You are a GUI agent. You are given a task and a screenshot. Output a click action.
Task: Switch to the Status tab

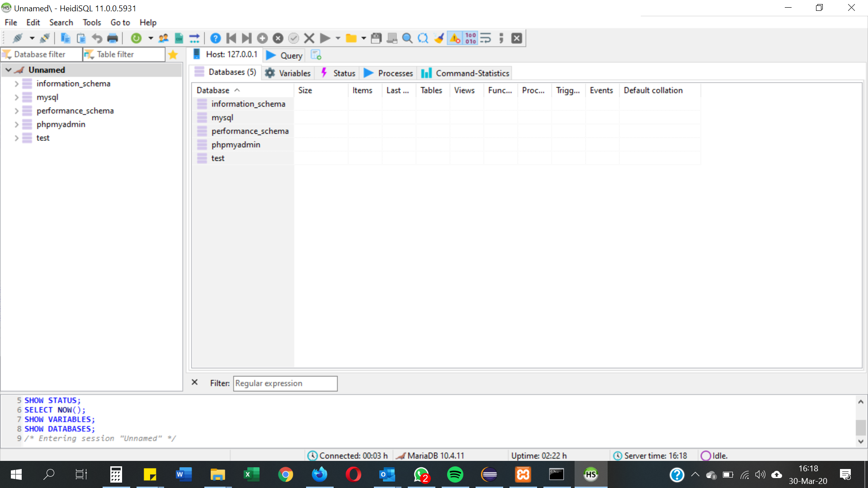(338, 73)
